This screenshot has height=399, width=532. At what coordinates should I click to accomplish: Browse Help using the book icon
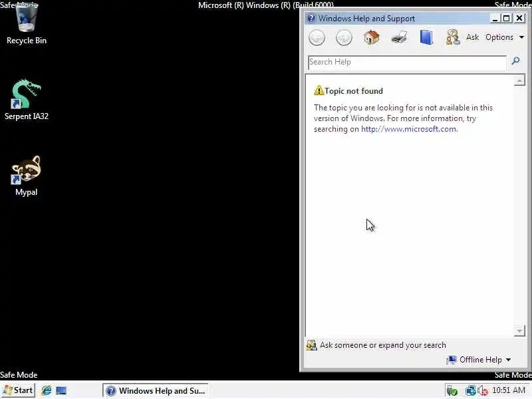point(426,37)
